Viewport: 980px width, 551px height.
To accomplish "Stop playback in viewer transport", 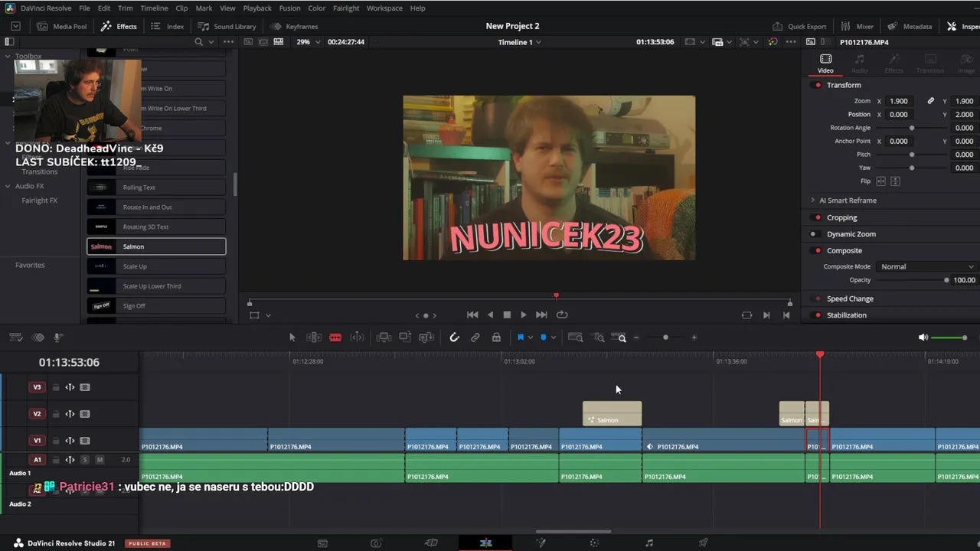I will click(507, 315).
